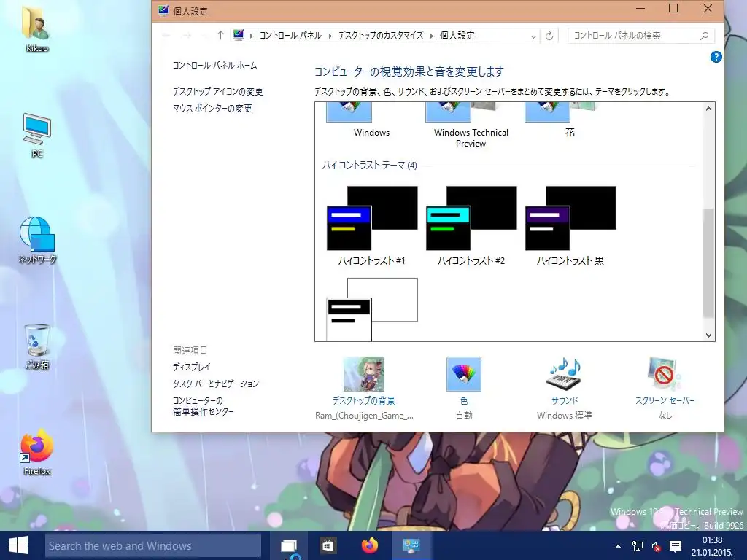Expand arrow after コントロール パネル breadcrumb
The width and height of the screenshot is (747, 560).
click(330, 36)
